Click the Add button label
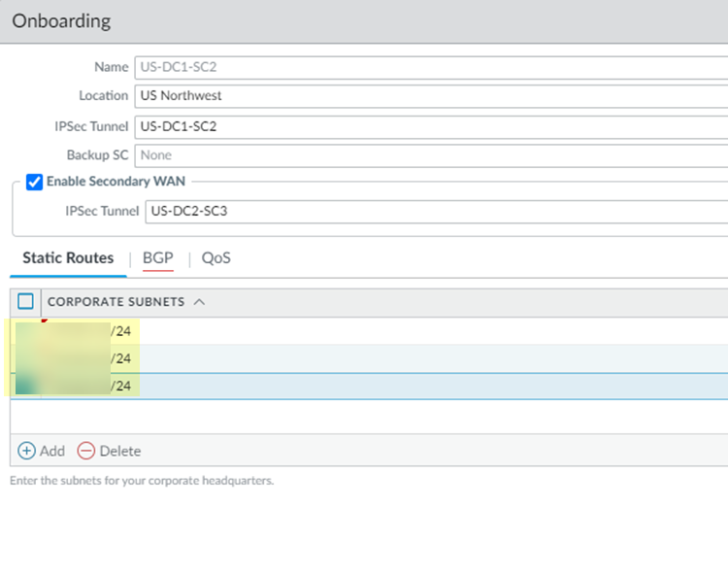 tap(52, 451)
